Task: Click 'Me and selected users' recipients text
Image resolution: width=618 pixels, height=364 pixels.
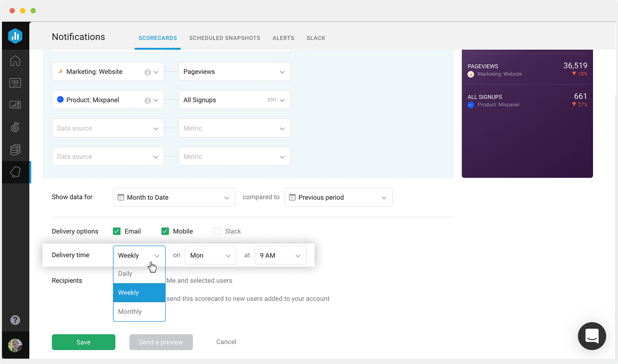Action: 199,281
